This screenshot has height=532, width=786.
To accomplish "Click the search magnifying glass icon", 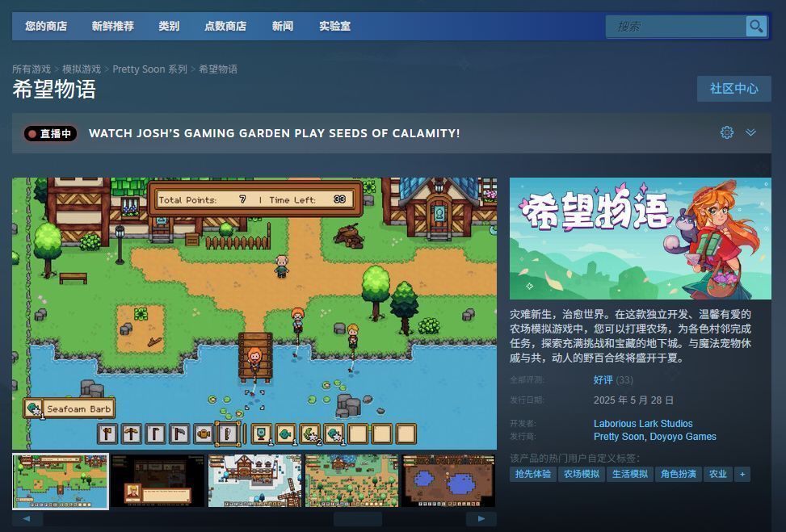I will pos(756,26).
